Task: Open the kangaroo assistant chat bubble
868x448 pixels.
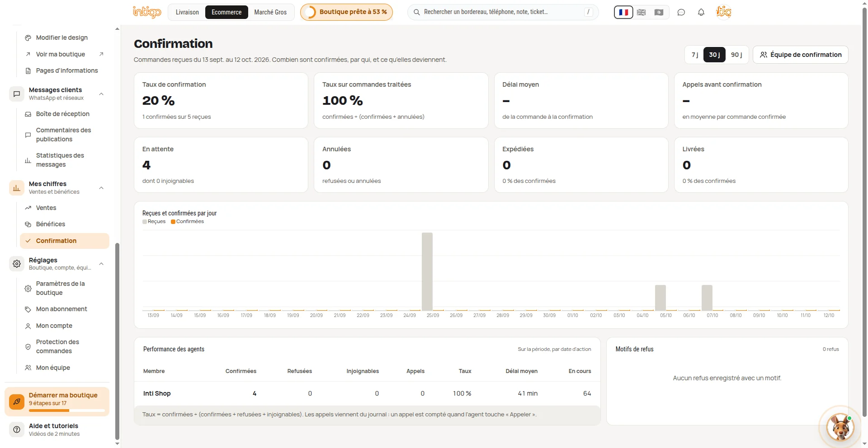Action: click(840, 427)
